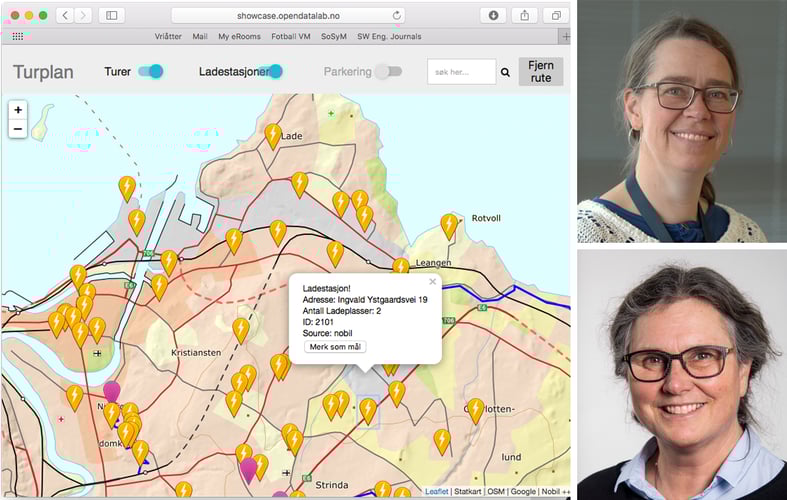This screenshot has height=500, width=787.
Task: Open the bookmarks apps grid icon
Action: (x=17, y=36)
